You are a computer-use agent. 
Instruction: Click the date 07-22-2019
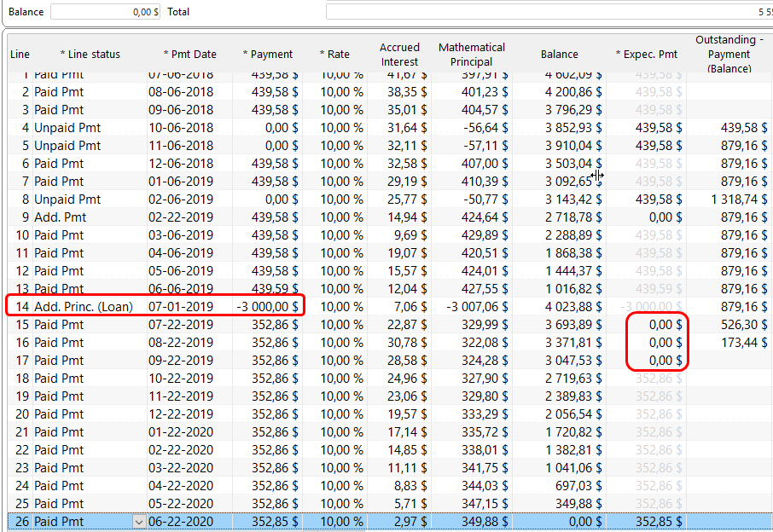(180, 325)
